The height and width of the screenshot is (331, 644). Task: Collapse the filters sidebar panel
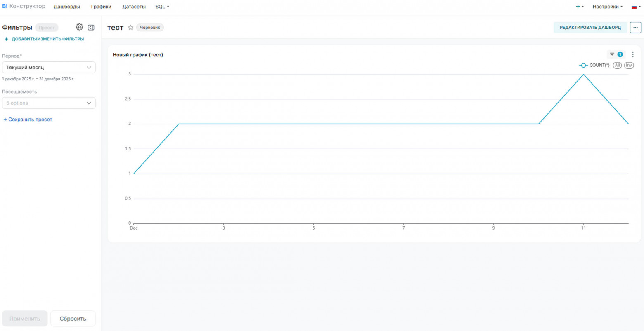click(x=91, y=28)
